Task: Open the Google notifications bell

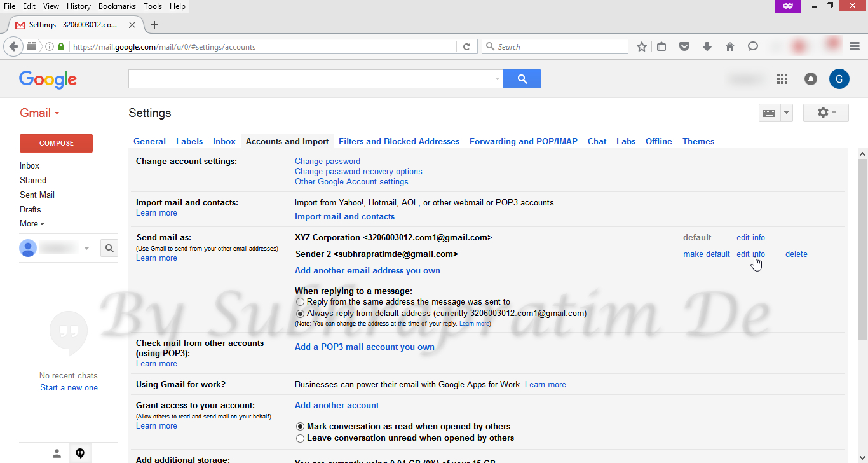Action: coord(811,79)
